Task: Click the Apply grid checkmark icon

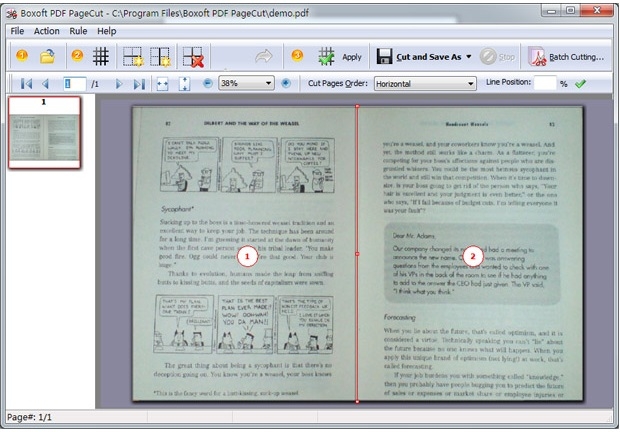Action: tap(327, 56)
